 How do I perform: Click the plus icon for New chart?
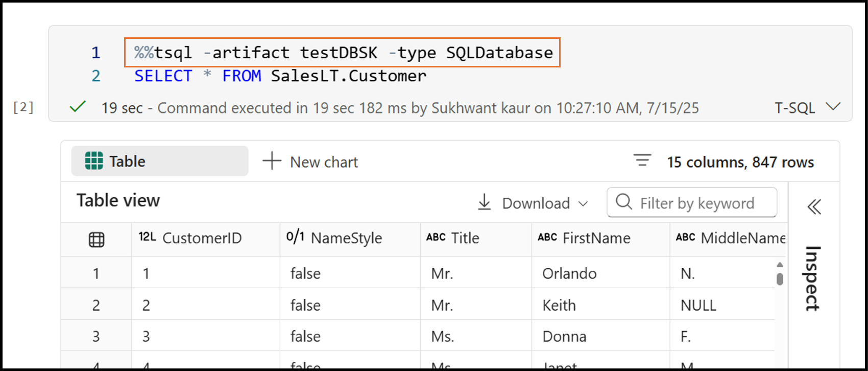coord(272,161)
